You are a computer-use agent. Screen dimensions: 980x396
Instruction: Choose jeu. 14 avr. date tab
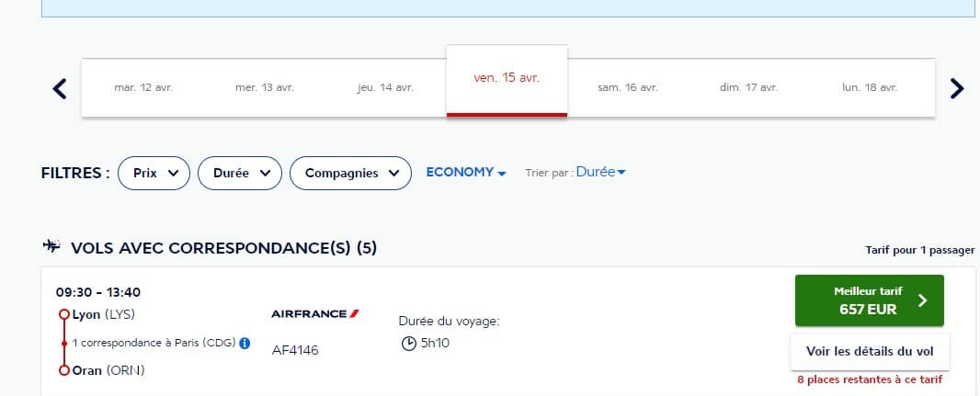coord(385,87)
